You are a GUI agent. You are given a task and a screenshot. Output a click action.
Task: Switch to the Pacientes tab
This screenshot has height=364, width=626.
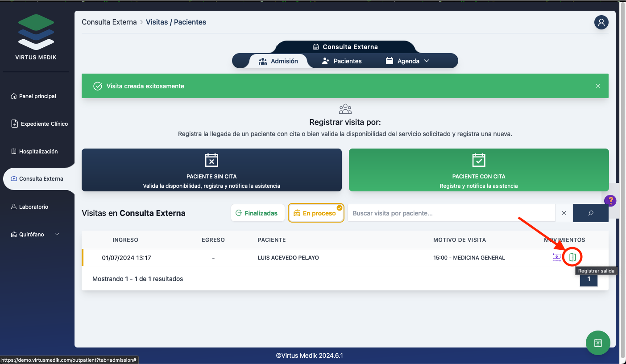[342, 61]
